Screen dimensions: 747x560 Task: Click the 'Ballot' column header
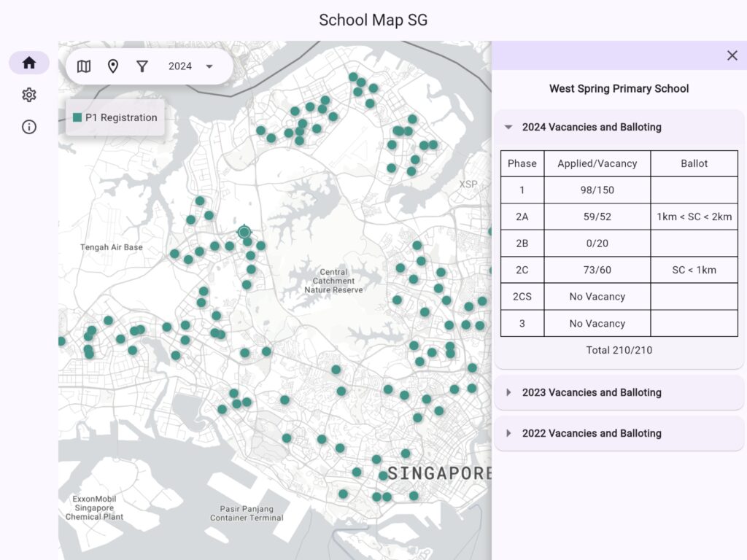694,163
